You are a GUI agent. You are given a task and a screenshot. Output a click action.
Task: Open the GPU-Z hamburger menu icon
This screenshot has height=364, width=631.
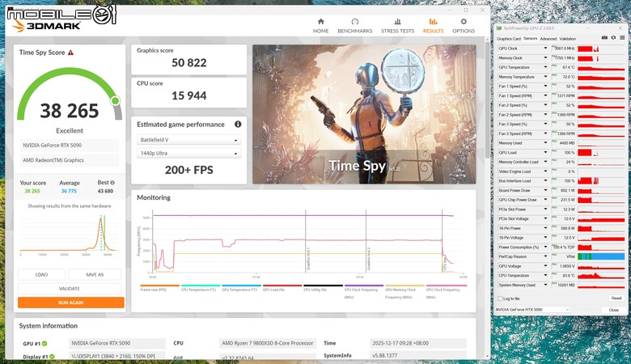point(622,38)
